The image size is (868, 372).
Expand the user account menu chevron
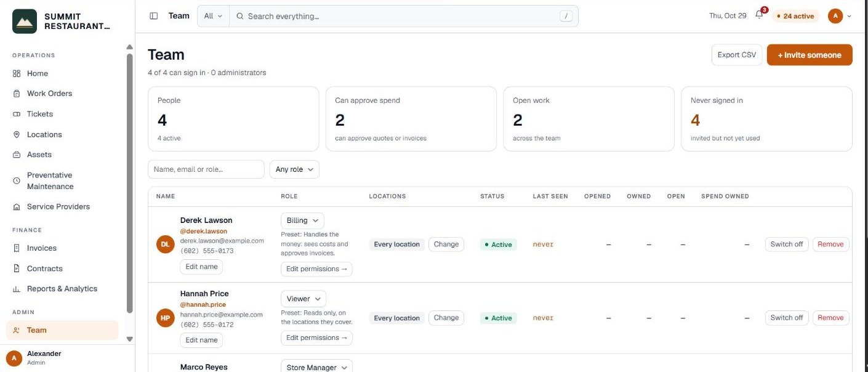(850, 17)
